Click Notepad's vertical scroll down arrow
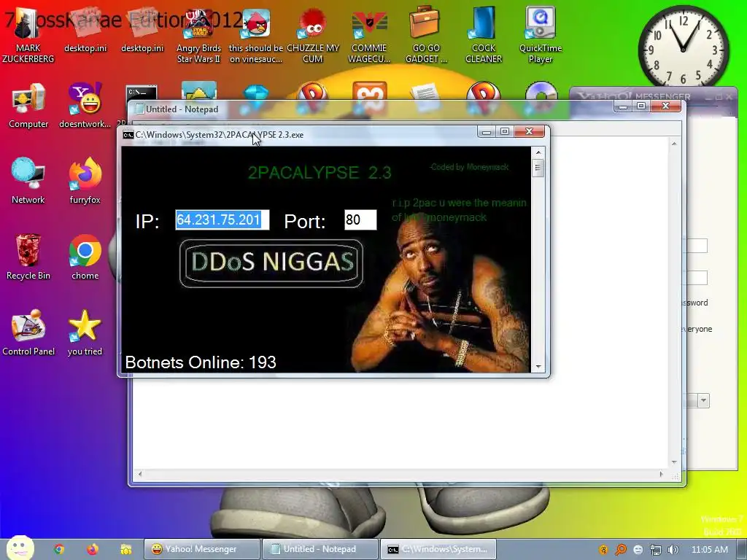This screenshot has height=560, width=747. 673,462
